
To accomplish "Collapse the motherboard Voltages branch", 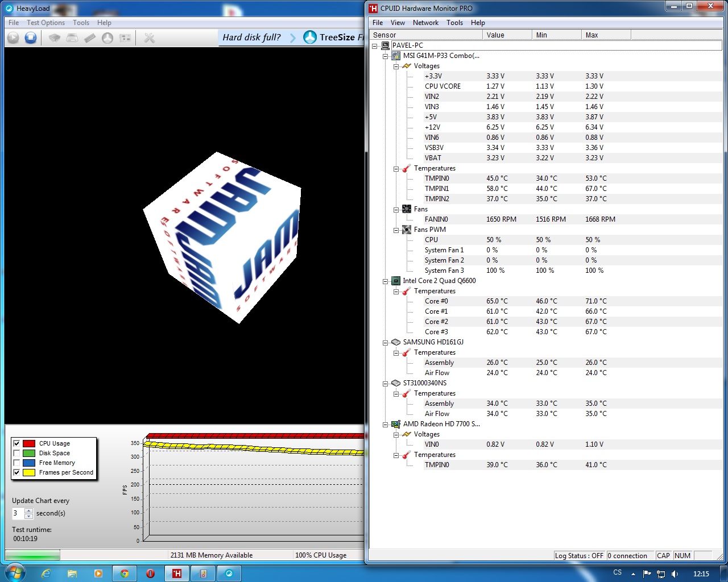I will [x=396, y=66].
